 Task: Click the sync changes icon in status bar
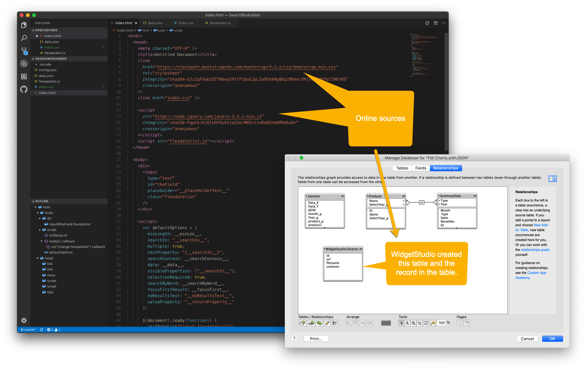(41, 330)
